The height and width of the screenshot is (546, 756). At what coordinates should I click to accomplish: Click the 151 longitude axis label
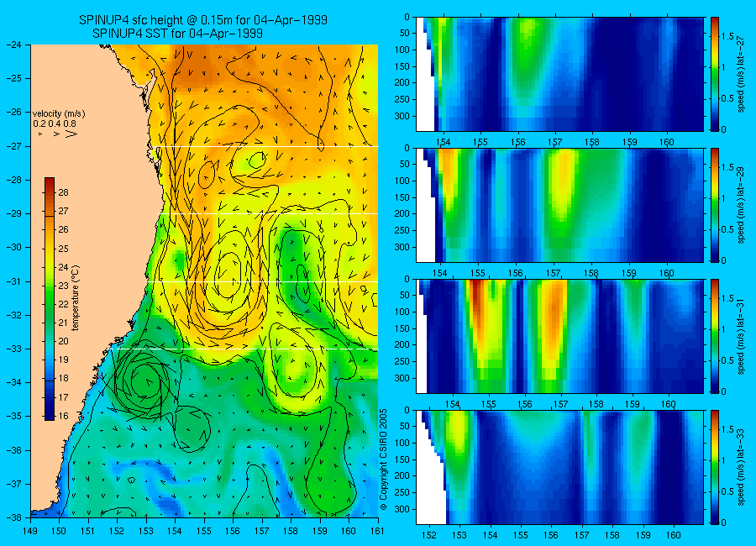tap(88, 531)
